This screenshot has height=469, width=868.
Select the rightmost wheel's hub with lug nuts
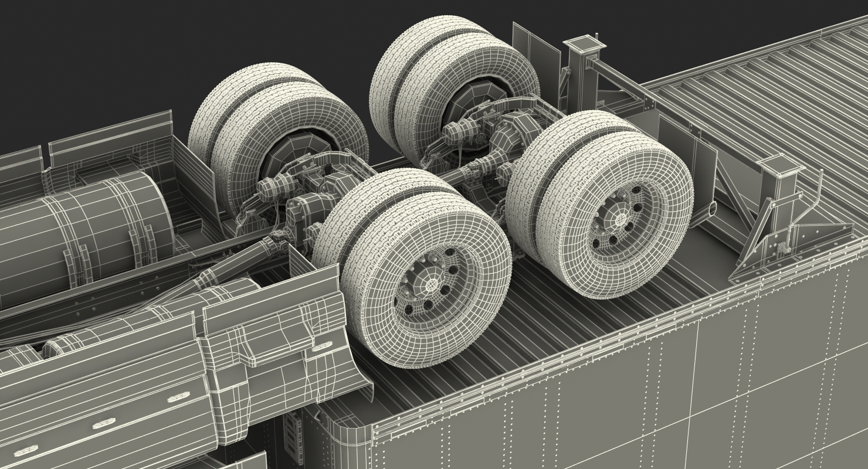[621, 220]
